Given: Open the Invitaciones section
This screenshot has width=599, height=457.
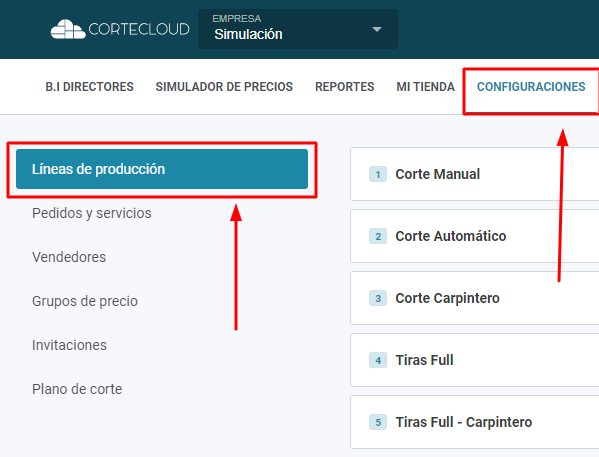Looking at the screenshot, I should click(x=70, y=345).
